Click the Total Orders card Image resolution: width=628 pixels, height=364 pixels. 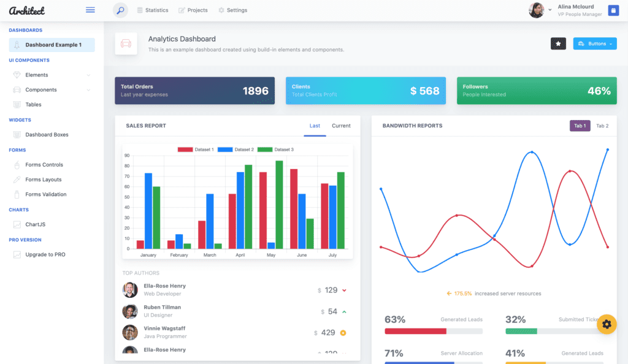[x=194, y=91]
